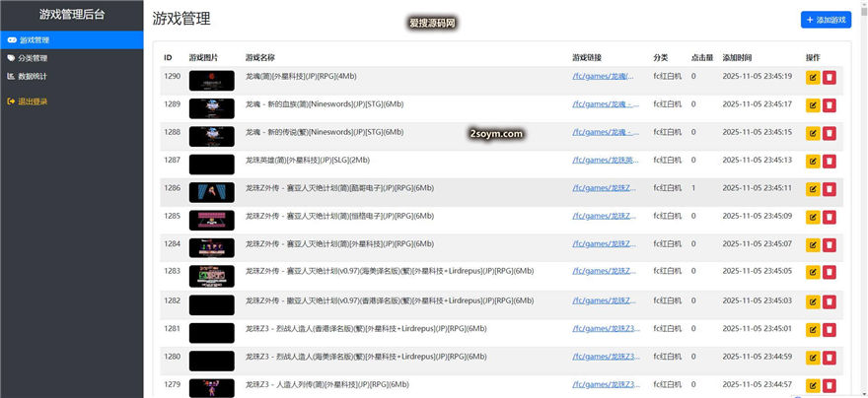Delete game 1288 using trash icon
This screenshot has height=398, width=868.
[830, 134]
